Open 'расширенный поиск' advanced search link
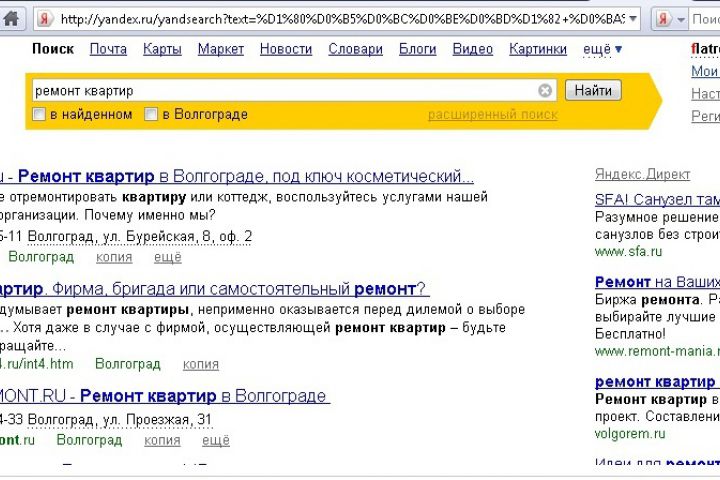Screen dimensions: 720x480 493,115
